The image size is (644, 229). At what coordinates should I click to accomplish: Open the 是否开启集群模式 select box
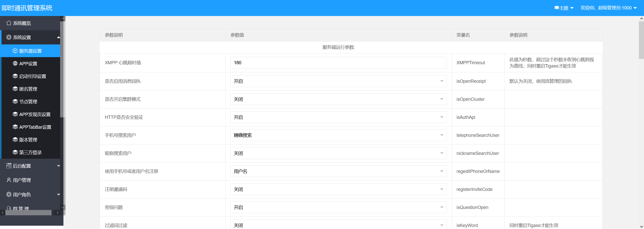pos(338,99)
